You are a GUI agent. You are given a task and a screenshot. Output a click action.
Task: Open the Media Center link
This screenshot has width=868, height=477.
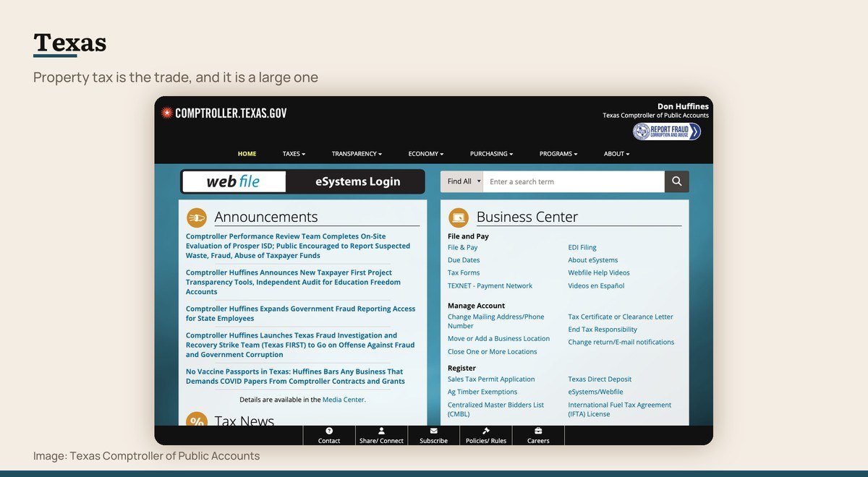(344, 400)
